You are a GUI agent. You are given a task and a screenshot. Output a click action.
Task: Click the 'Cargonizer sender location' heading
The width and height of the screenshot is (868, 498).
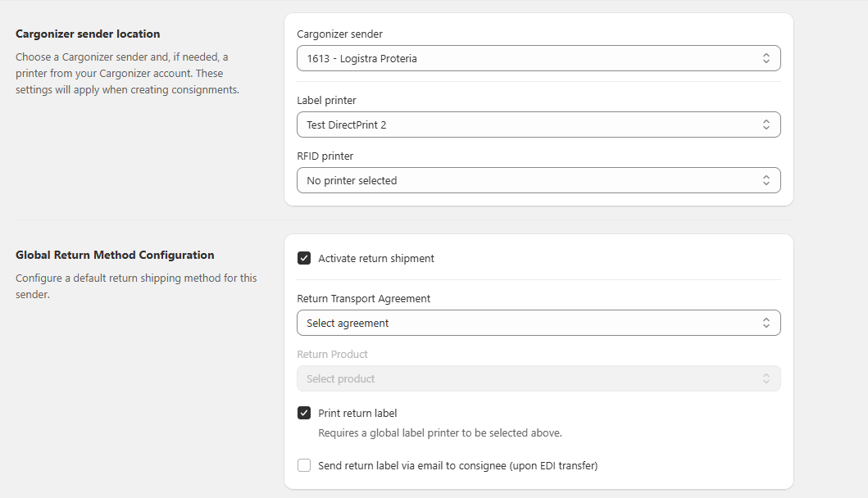(88, 34)
